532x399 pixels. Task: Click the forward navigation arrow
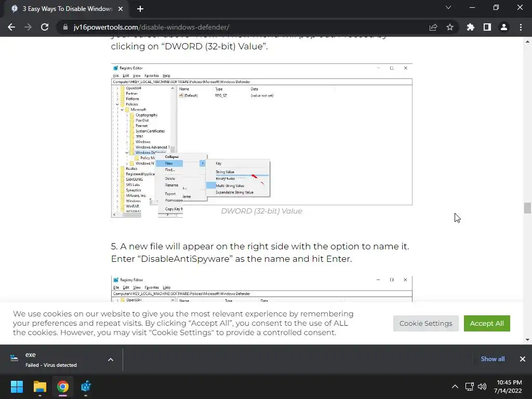point(28,27)
